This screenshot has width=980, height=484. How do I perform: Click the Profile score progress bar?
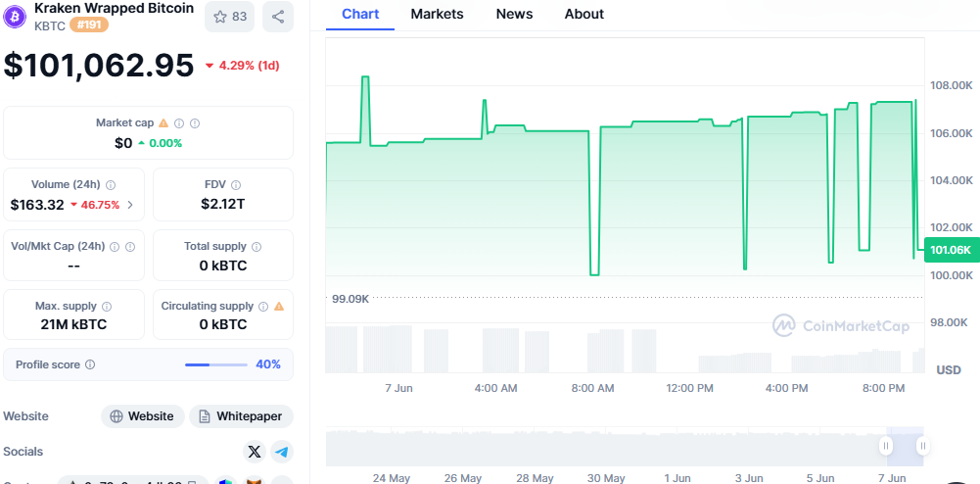[x=216, y=364]
